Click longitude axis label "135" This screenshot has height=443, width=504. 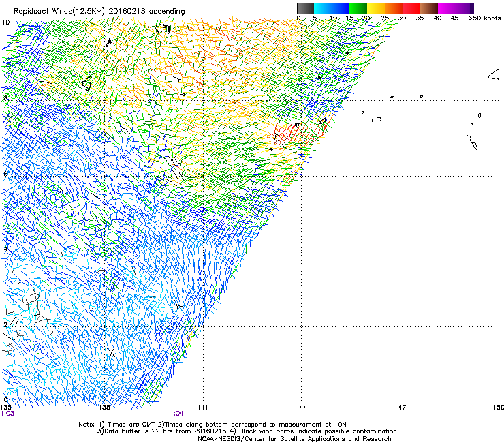pos(5,408)
